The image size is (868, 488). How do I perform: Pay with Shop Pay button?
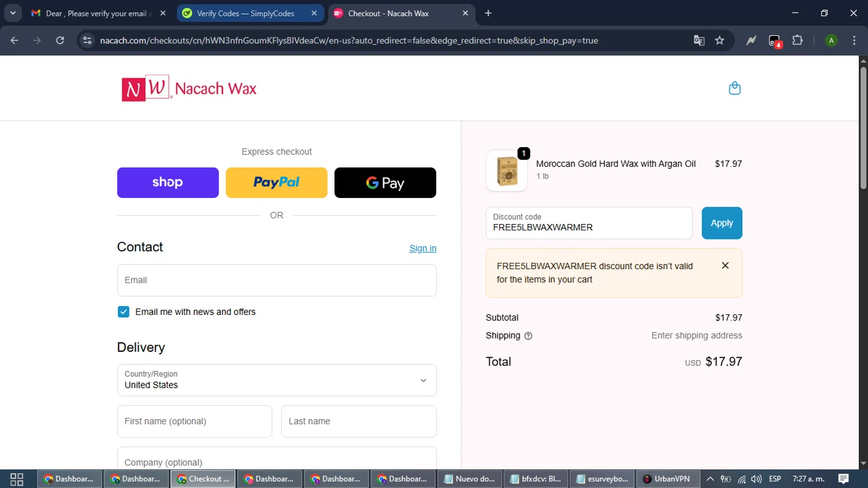pos(168,183)
